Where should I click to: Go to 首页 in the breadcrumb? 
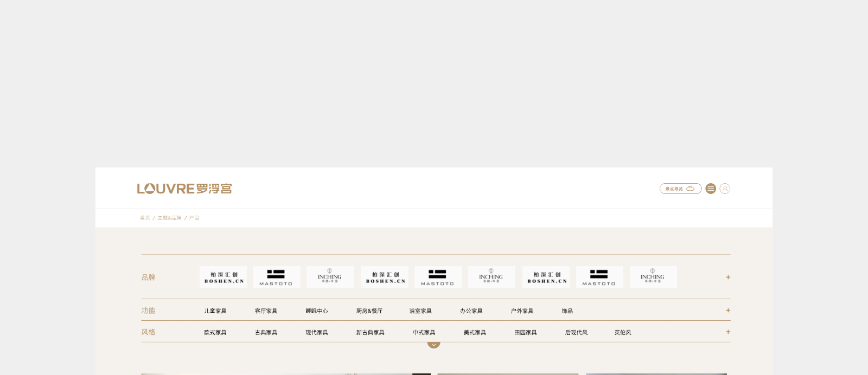(x=145, y=218)
